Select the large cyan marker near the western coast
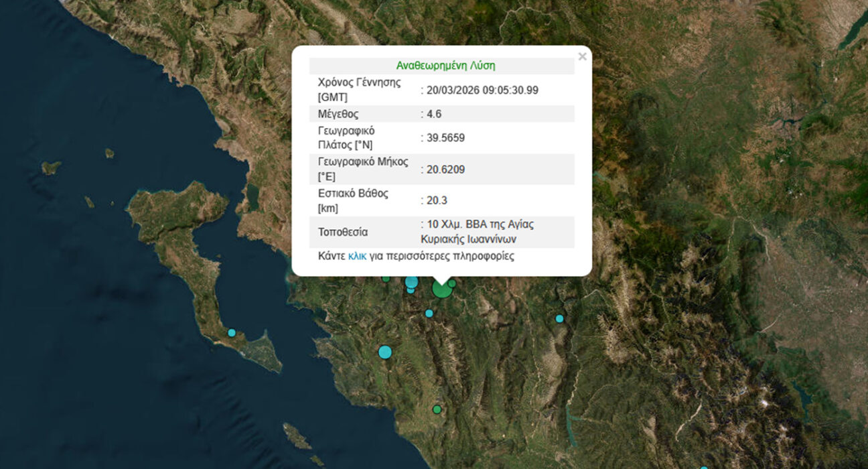Viewport: 868px width, 469px height. tap(384, 352)
